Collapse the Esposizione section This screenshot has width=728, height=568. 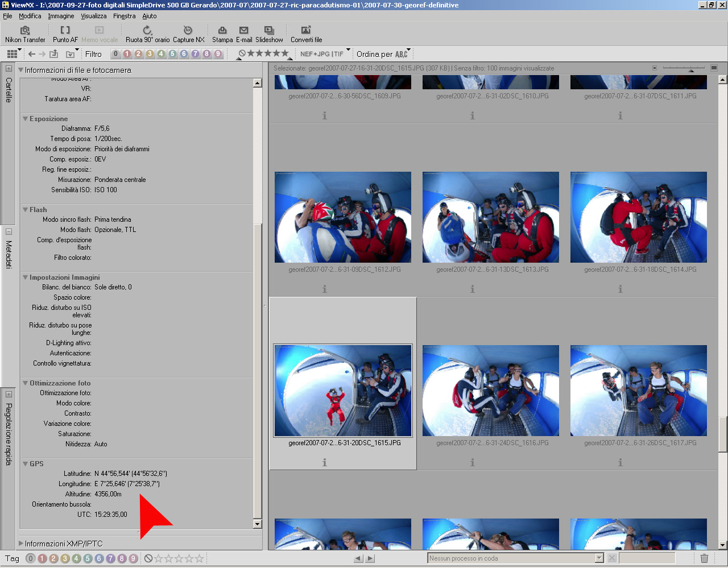pos(26,119)
